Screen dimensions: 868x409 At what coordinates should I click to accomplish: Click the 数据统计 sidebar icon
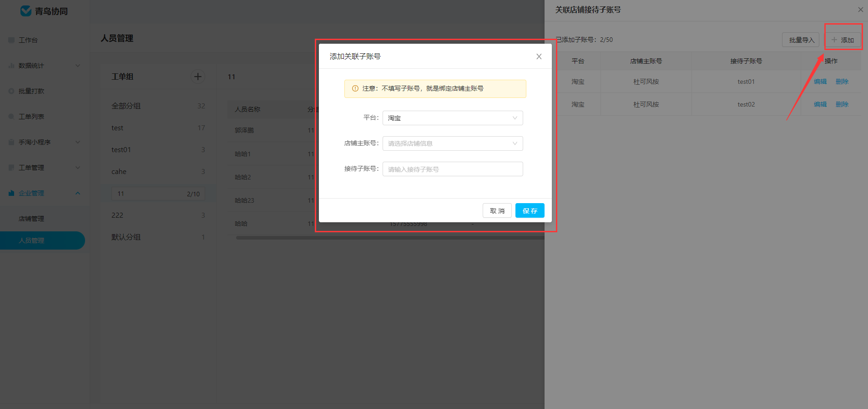click(x=11, y=66)
